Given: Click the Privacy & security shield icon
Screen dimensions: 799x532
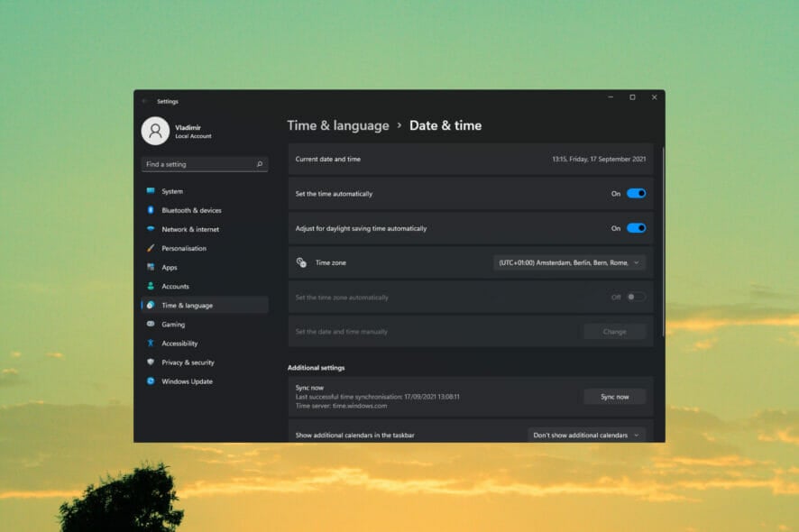Looking at the screenshot, I should click(x=151, y=362).
